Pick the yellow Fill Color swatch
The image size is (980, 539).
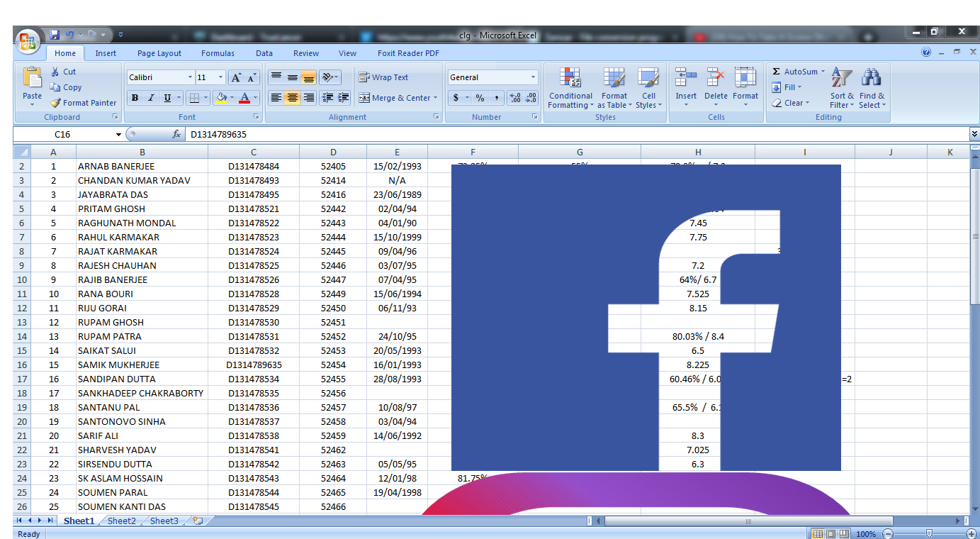coord(221,98)
